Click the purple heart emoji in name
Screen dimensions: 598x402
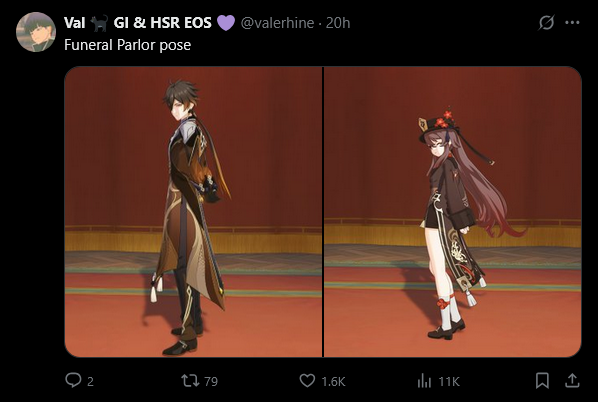tap(226, 23)
